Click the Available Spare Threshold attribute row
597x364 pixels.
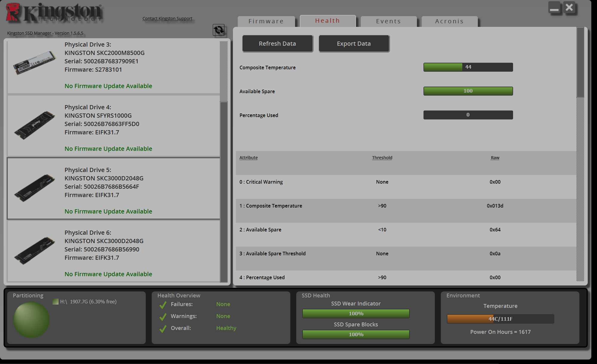[x=406, y=259]
